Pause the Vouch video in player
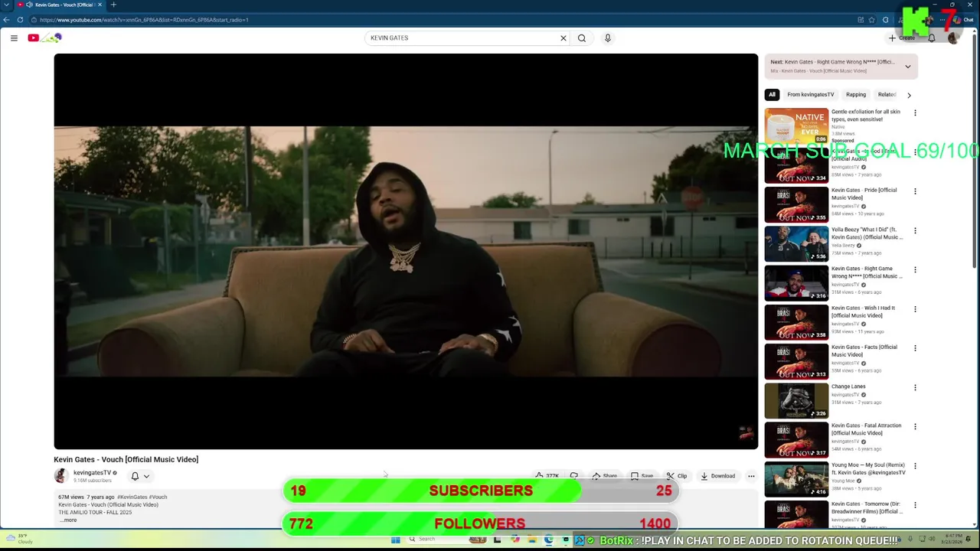 click(x=406, y=251)
